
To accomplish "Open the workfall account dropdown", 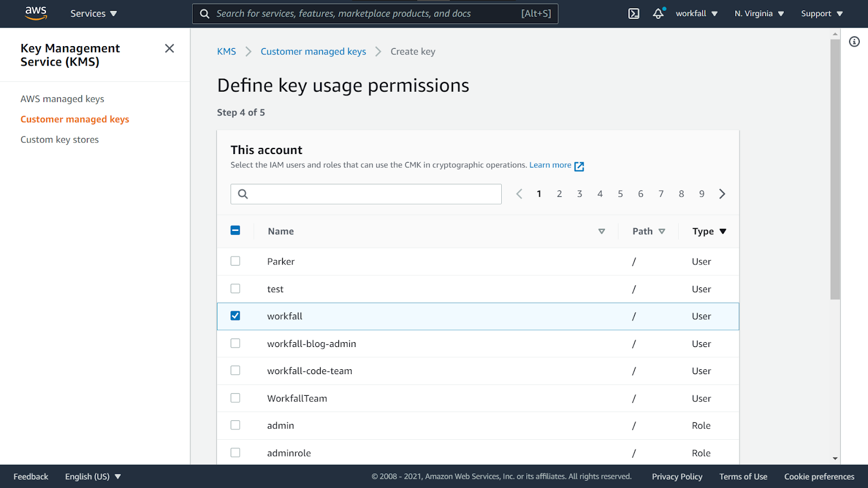I will [697, 14].
